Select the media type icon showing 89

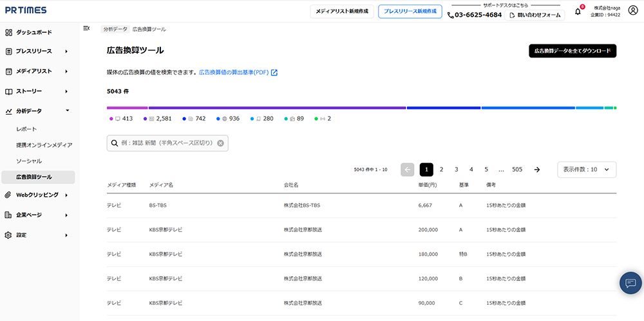[x=292, y=119]
